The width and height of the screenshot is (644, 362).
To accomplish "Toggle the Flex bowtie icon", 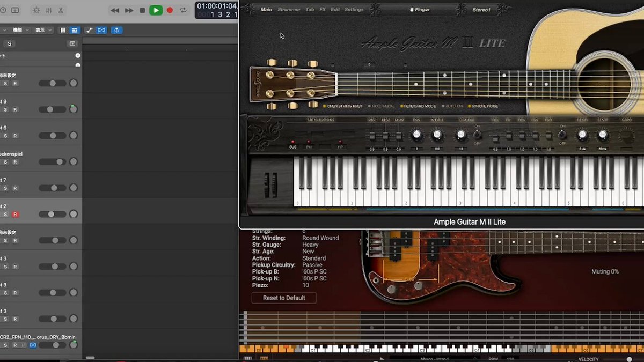I will [101, 30].
